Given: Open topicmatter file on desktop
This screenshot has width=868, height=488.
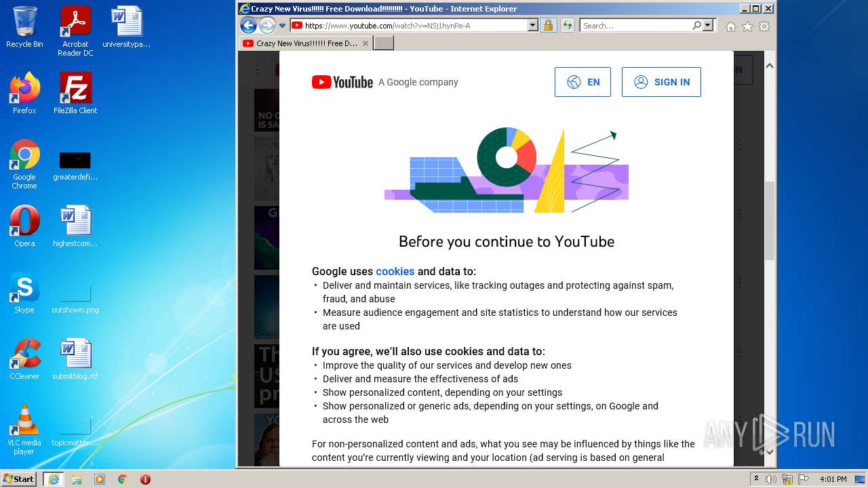Looking at the screenshot, I should [x=75, y=432].
